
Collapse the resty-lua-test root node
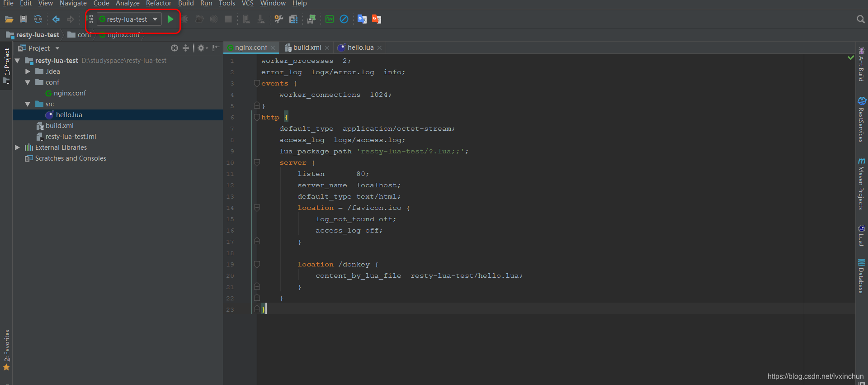pos(17,61)
